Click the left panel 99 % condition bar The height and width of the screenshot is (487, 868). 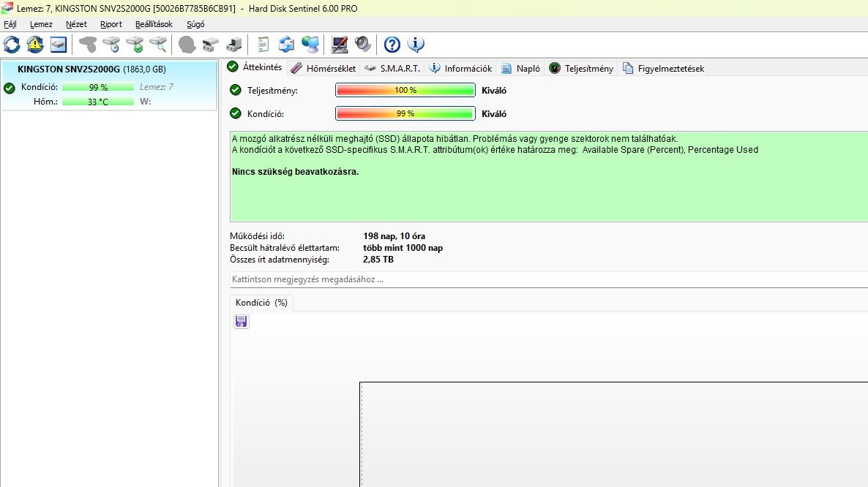click(x=98, y=87)
